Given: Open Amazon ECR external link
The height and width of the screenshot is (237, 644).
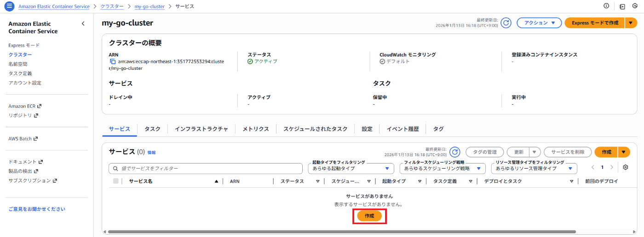Looking at the screenshot, I should tap(25, 106).
